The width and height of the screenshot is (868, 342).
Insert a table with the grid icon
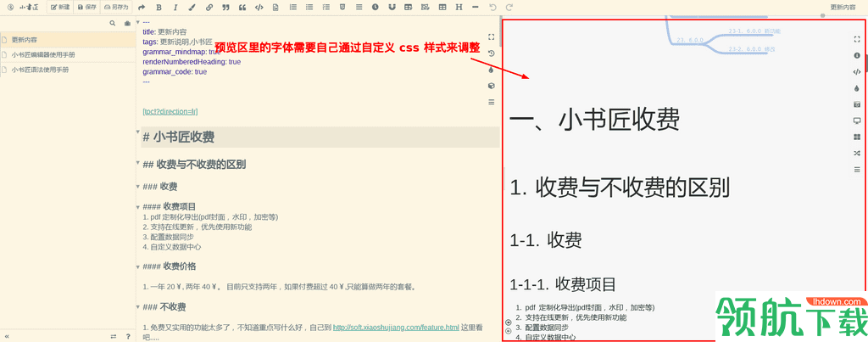click(x=442, y=7)
